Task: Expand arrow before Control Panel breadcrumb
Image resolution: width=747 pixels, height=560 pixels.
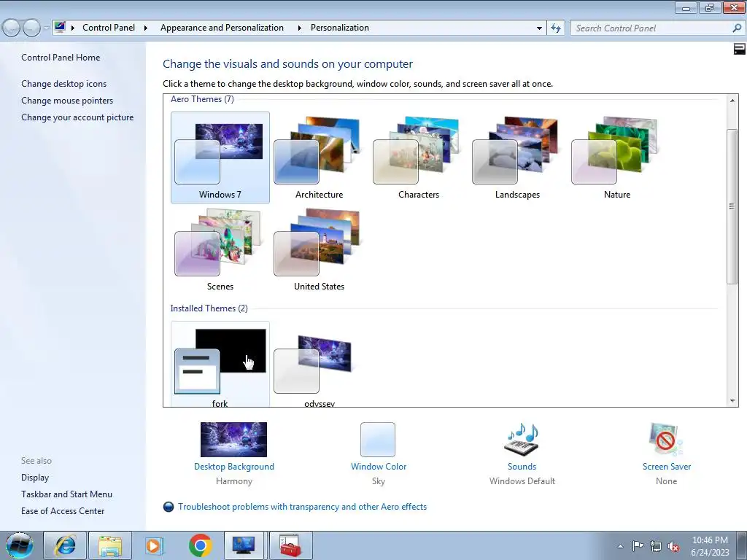Action: [73, 28]
